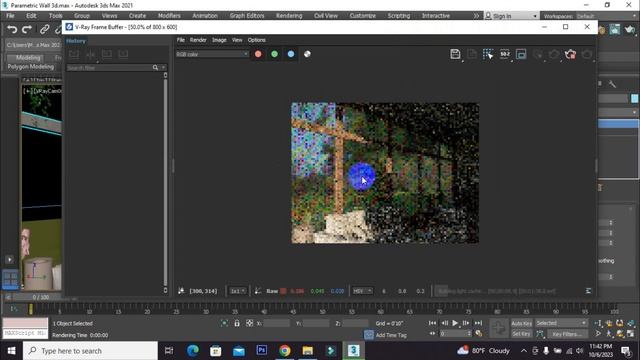Open History search filter options arrow

click(163, 67)
